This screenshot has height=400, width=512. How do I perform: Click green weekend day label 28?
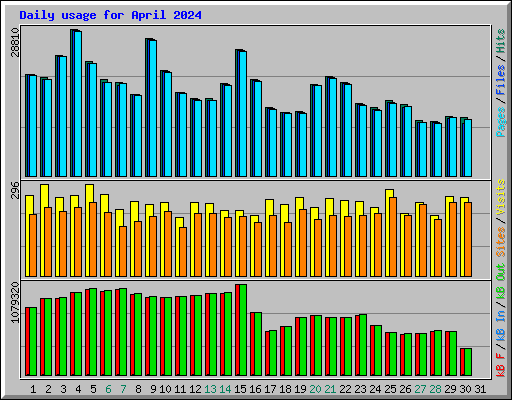(x=435, y=389)
